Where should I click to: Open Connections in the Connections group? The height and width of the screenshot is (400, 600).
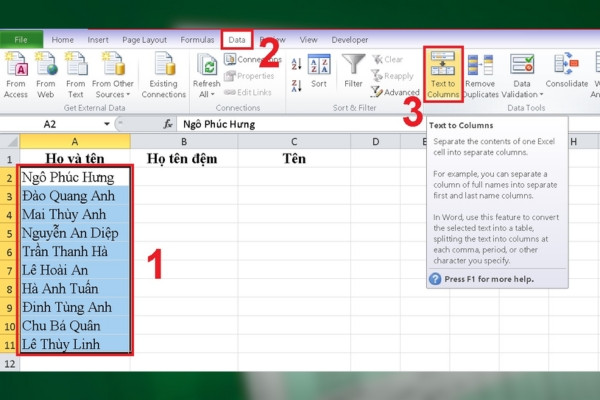tap(253, 59)
